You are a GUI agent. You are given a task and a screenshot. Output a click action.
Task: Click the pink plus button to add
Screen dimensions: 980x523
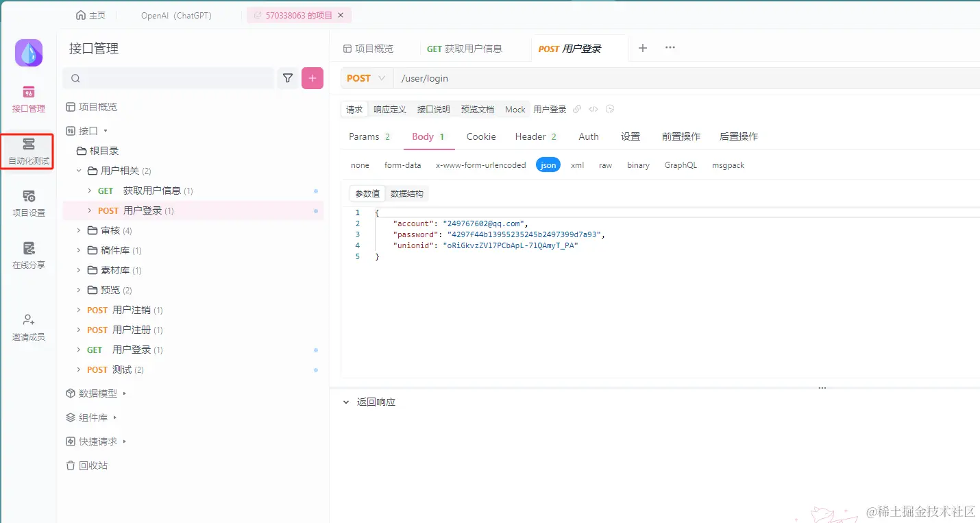tap(313, 79)
